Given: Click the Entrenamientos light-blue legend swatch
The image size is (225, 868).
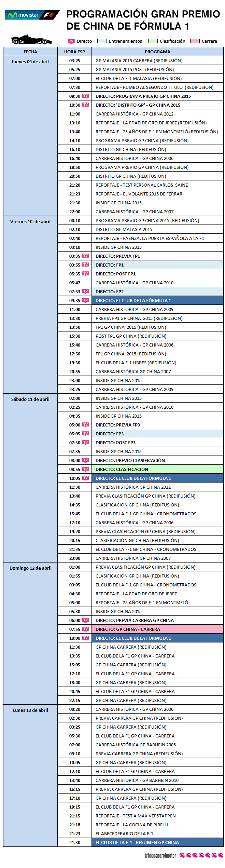Looking at the screenshot, I should tap(102, 41).
